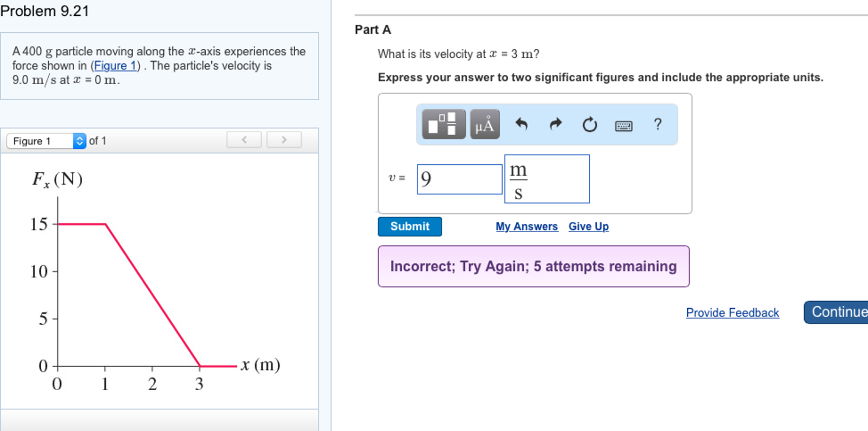Click the redo arrow in answer toolbar
The width and height of the screenshot is (868, 431).
pos(555,124)
